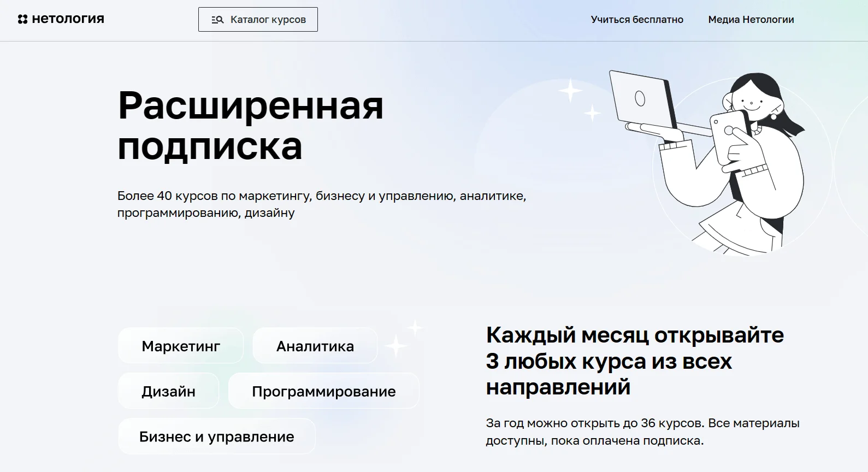
Task: Click the catalog search icon
Action: (x=217, y=20)
